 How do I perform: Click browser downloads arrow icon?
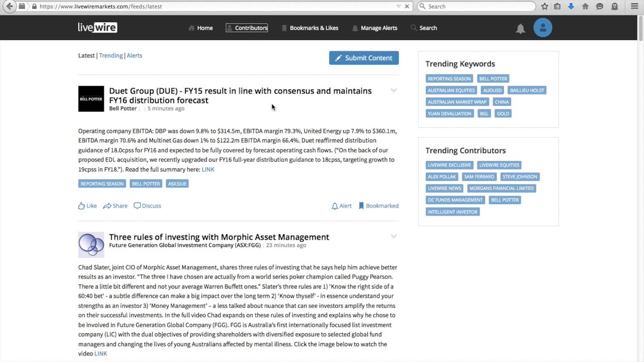pos(571,7)
